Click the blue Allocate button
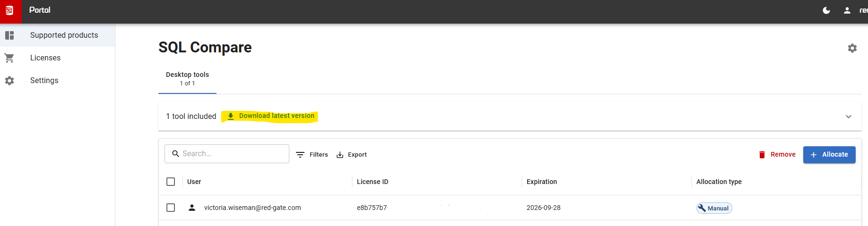Viewport: 868px width, 226px height. click(x=829, y=155)
